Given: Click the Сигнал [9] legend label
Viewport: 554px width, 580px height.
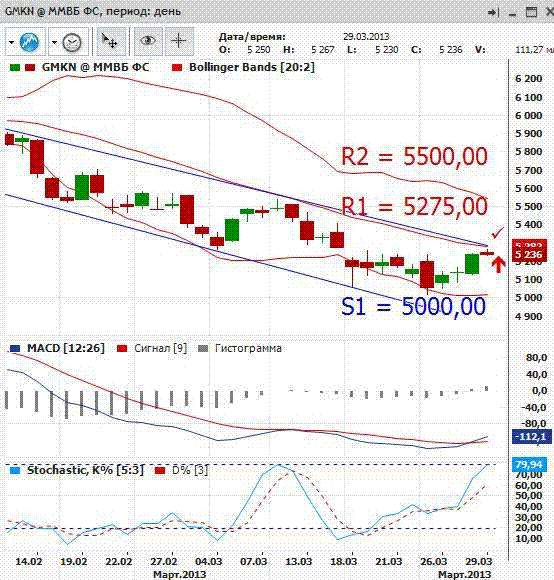Looking at the screenshot, I should pyautogui.click(x=161, y=348).
